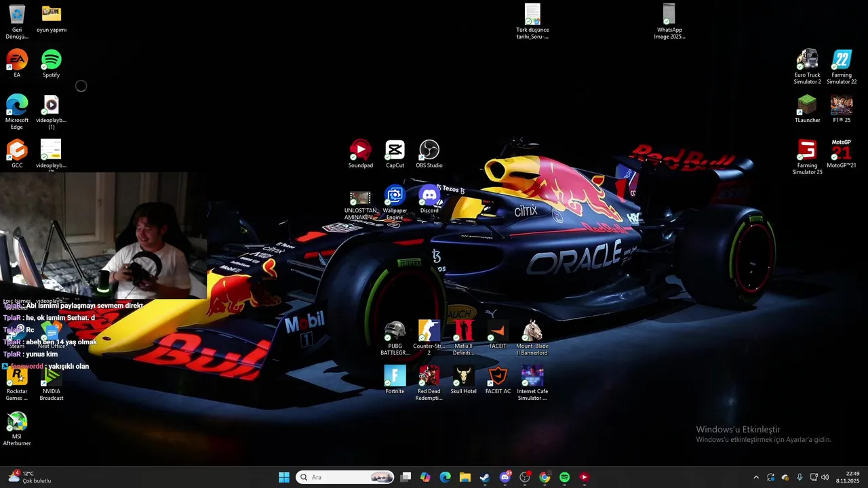Open the volume control in system tray

pyautogui.click(x=825, y=477)
